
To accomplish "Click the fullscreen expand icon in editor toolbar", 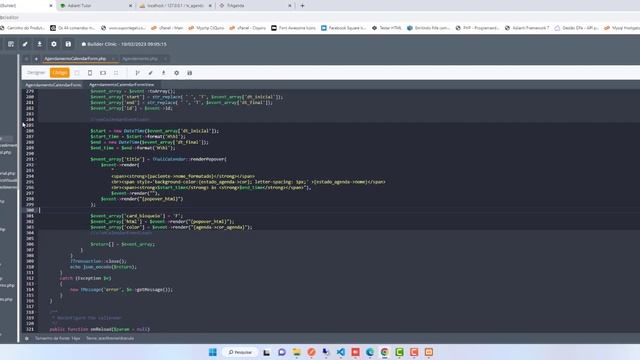I will click(116, 73).
